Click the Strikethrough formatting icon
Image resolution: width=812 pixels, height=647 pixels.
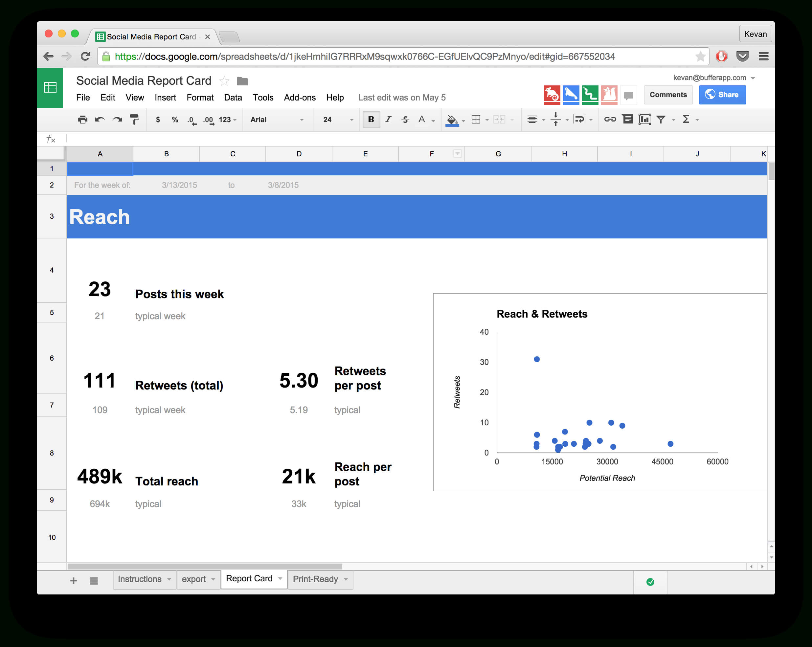(405, 120)
